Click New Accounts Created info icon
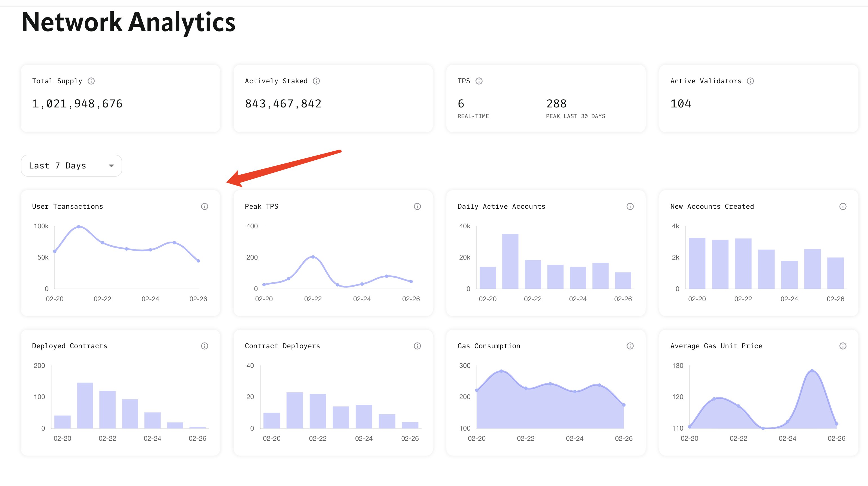This screenshot has height=486, width=868. pos(843,206)
